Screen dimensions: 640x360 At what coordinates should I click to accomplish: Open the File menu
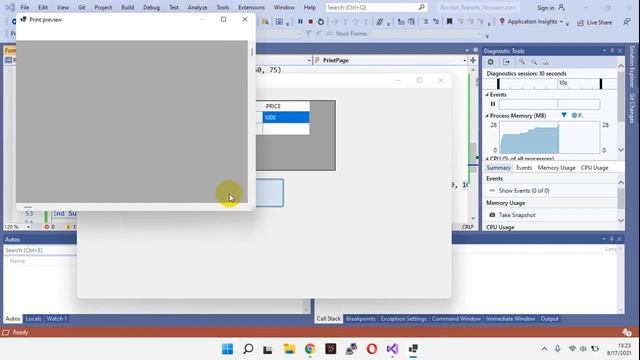tap(24, 7)
